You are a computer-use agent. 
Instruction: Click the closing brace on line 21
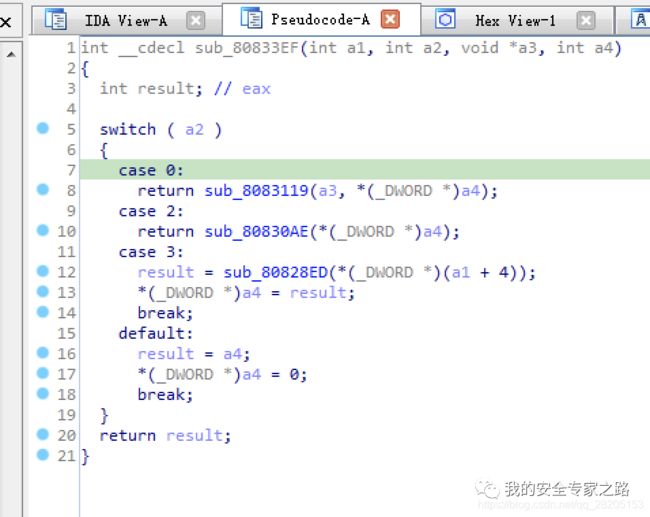coord(85,457)
